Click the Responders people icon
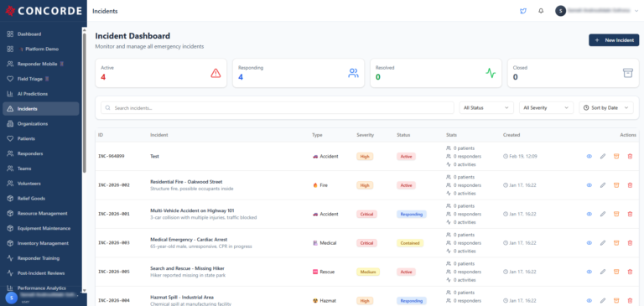Viewport: 644px width, 306px height. pos(10,153)
